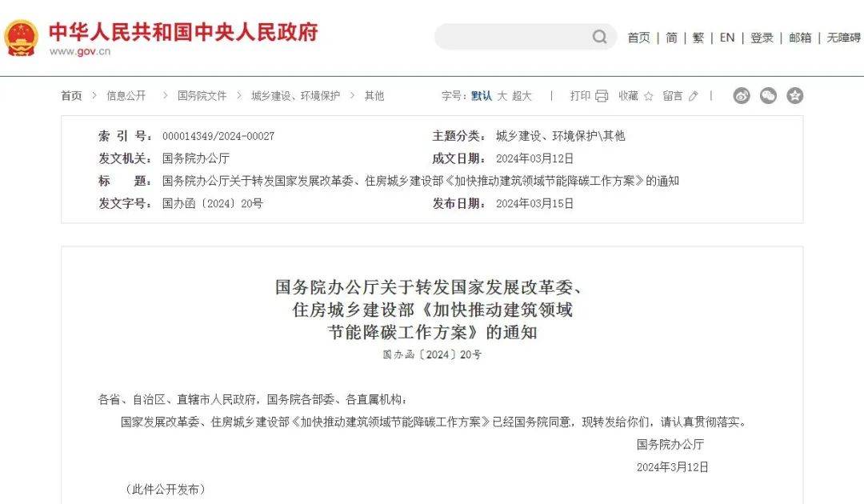This screenshot has height=504, width=864.
Task: Open the 国务院文件 breadcrumb link
Action: click(x=202, y=96)
